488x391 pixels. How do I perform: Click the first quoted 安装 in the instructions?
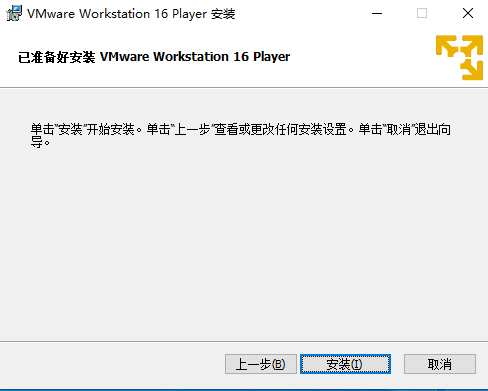point(70,129)
